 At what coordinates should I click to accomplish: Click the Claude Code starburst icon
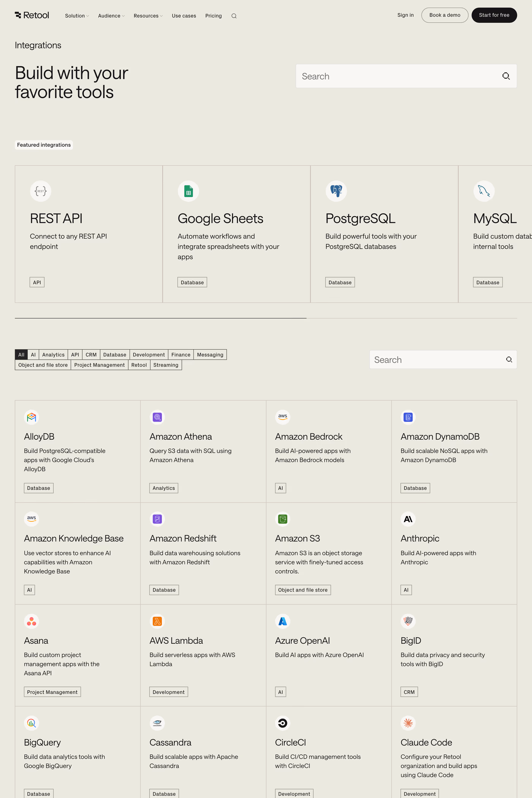[x=408, y=723]
